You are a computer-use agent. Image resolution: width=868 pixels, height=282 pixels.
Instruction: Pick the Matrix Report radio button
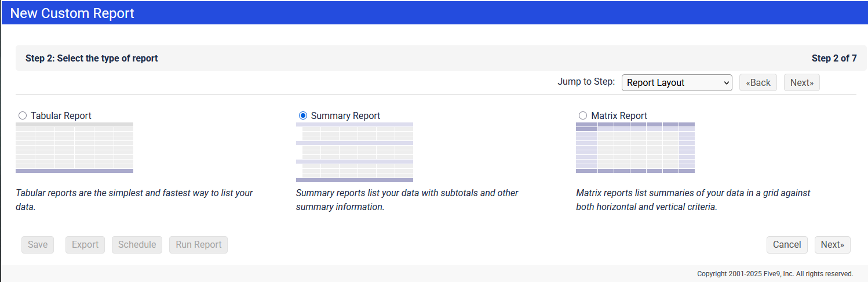point(583,115)
